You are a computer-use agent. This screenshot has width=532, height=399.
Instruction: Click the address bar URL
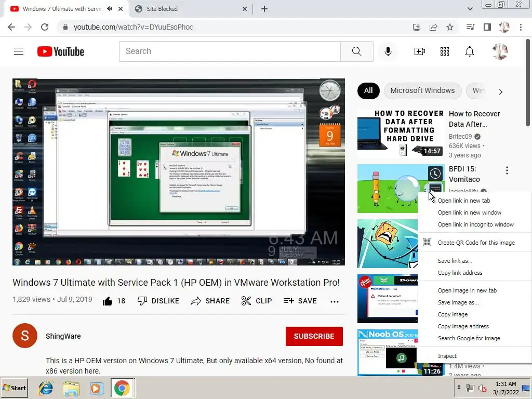134,27
